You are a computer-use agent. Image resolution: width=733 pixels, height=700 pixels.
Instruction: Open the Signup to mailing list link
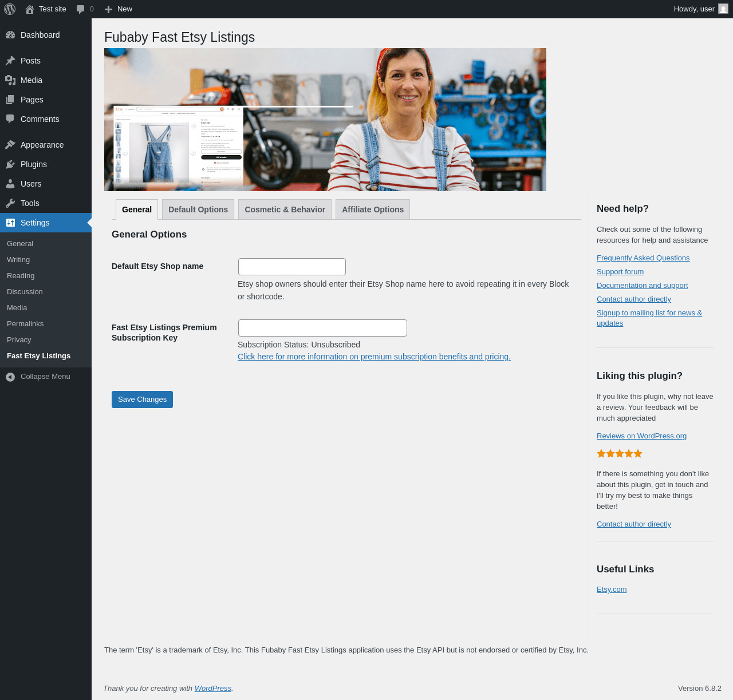649,318
